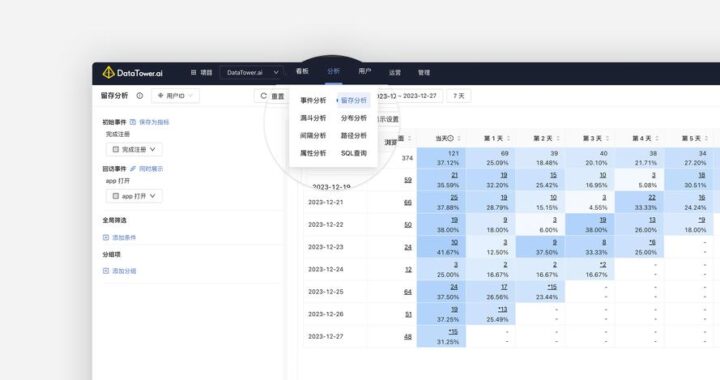
Task: Click the sort icon on 第 2 天 column
Action: click(x=558, y=138)
